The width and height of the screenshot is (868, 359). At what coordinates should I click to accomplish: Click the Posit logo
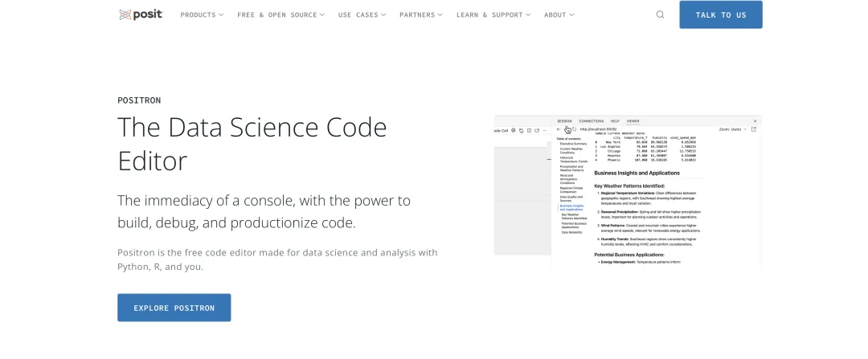tap(141, 14)
